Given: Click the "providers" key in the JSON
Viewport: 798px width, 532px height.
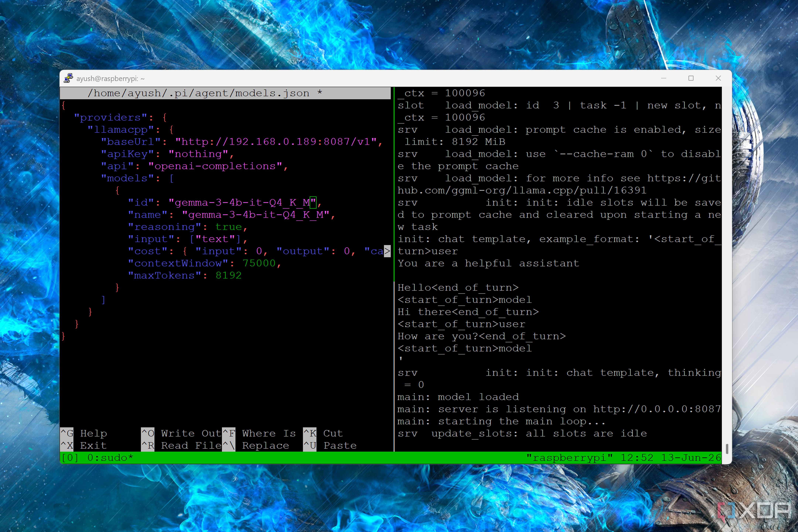Looking at the screenshot, I should coord(110,117).
